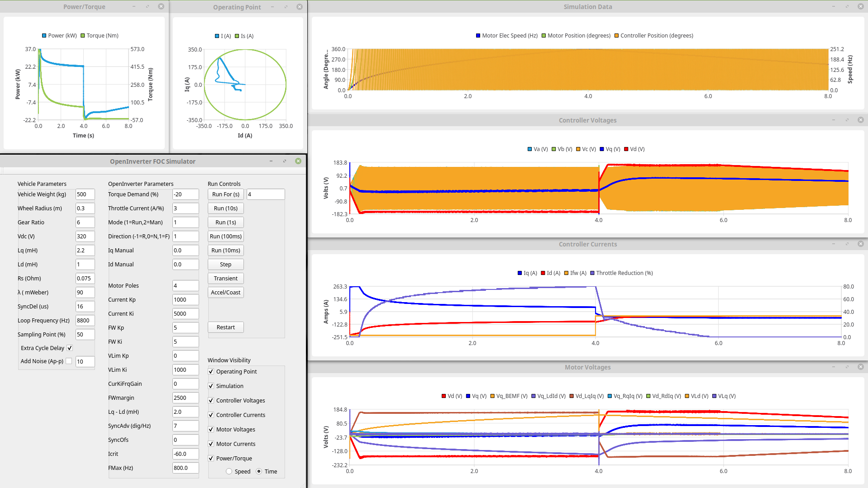The width and height of the screenshot is (868, 488).
Task: Maximize the Operating Point window
Action: click(286, 7)
